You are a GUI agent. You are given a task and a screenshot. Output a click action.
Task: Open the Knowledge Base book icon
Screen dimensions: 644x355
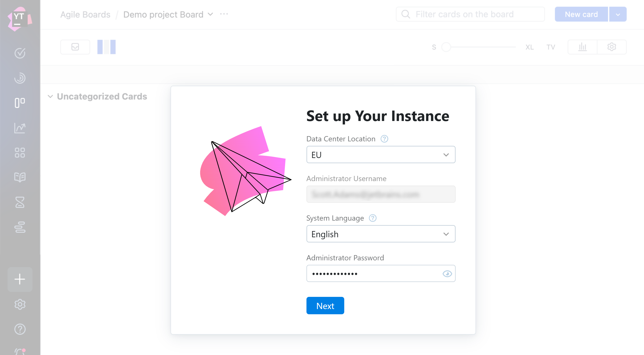(x=20, y=177)
